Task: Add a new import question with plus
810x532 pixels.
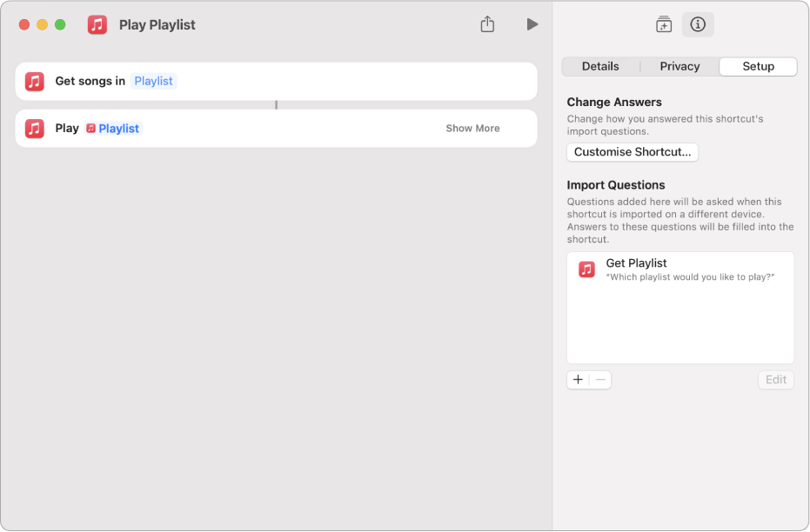Action: (578, 380)
